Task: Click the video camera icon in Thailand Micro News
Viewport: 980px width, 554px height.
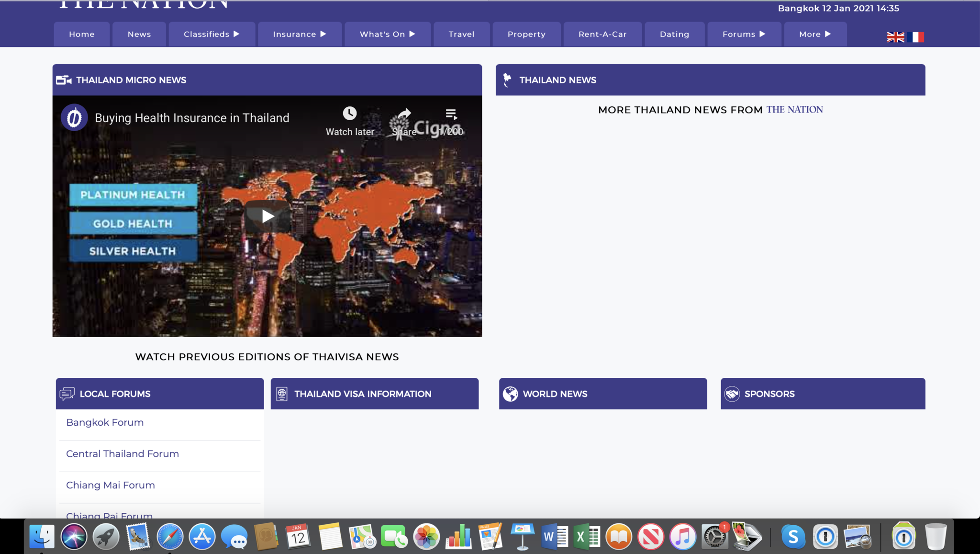Action: (x=64, y=80)
